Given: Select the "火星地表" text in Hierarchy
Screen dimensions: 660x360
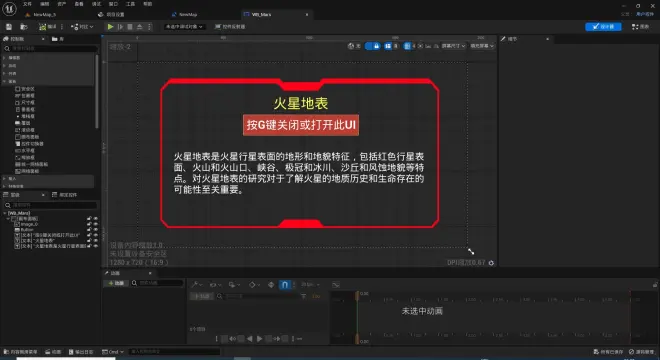Looking at the screenshot, I should (35, 240).
